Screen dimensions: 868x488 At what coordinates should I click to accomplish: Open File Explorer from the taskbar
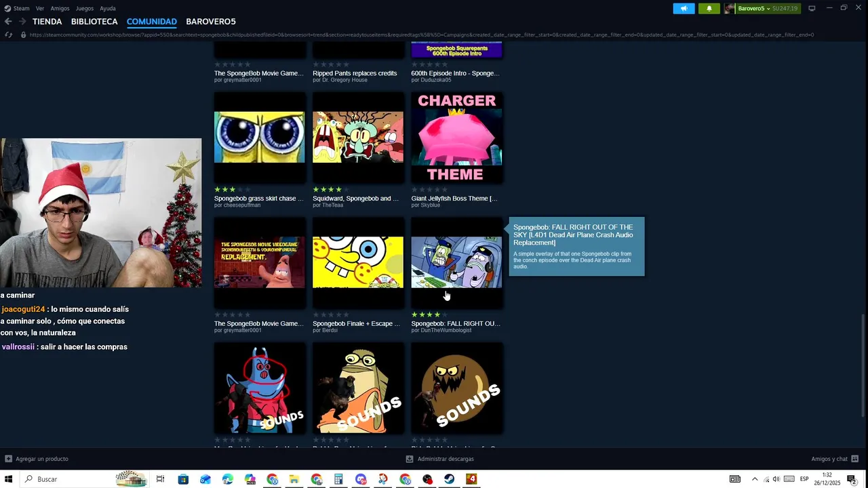click(x=294, y=479)
